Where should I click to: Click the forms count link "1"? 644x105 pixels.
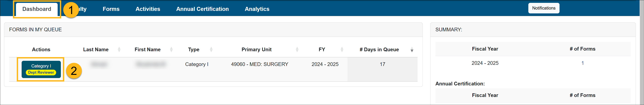coord(582,63)
